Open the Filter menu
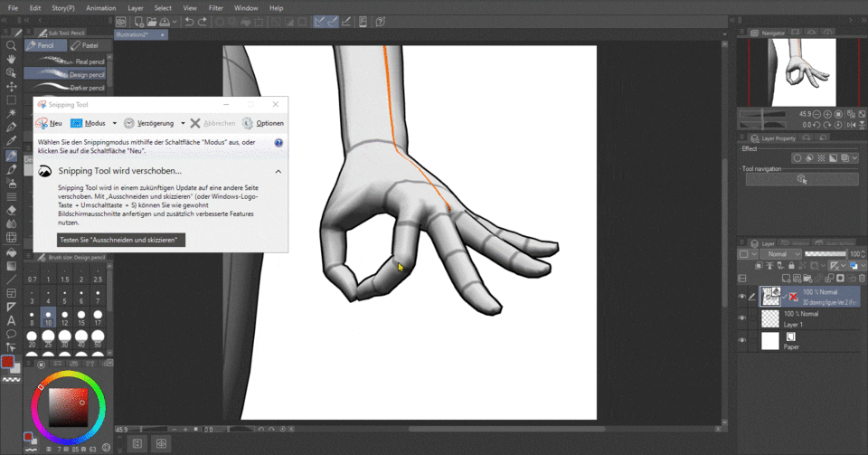 point(215,8)
